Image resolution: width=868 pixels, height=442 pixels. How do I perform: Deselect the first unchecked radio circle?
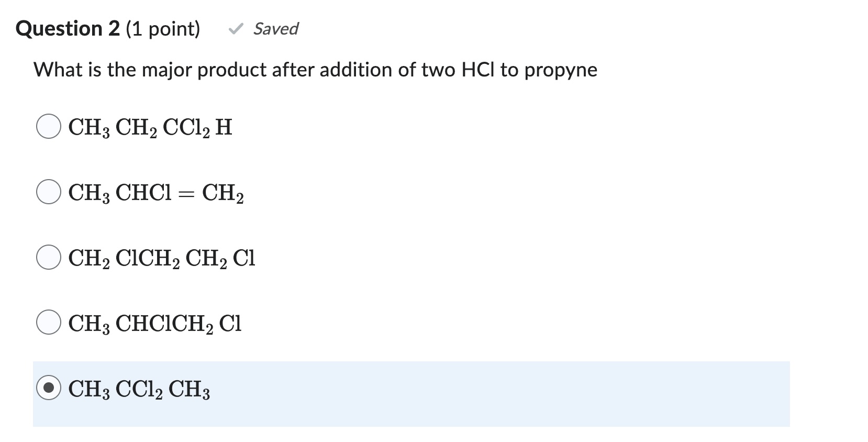[49, 126]
